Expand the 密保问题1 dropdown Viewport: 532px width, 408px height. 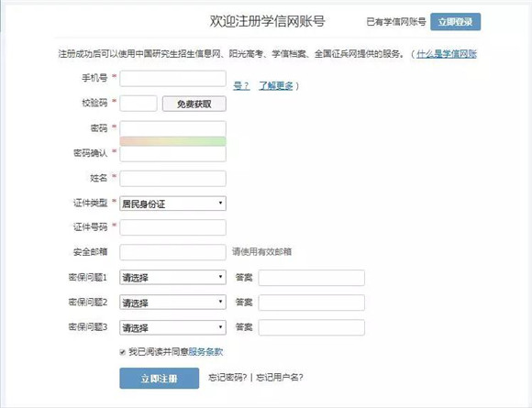172,277
